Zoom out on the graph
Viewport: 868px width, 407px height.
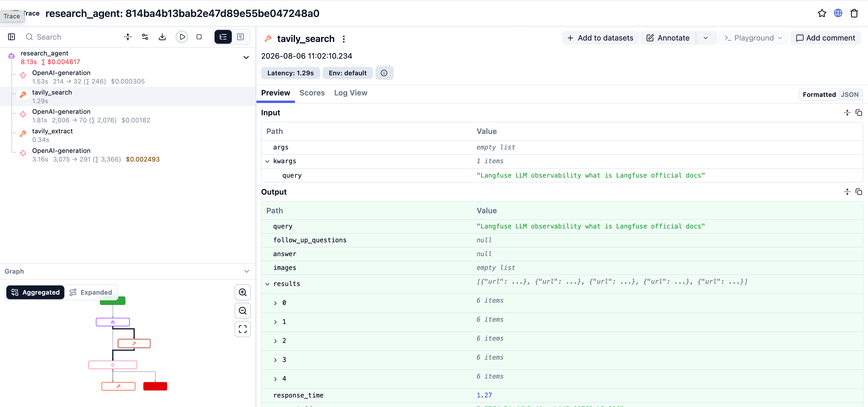243,310
